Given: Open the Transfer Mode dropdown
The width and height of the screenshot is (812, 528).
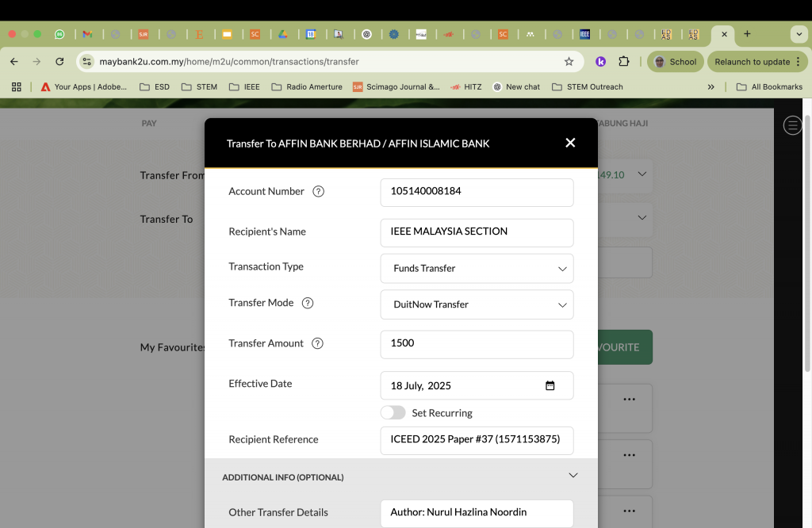Looking at the screenshot, I should pos(477,305).
